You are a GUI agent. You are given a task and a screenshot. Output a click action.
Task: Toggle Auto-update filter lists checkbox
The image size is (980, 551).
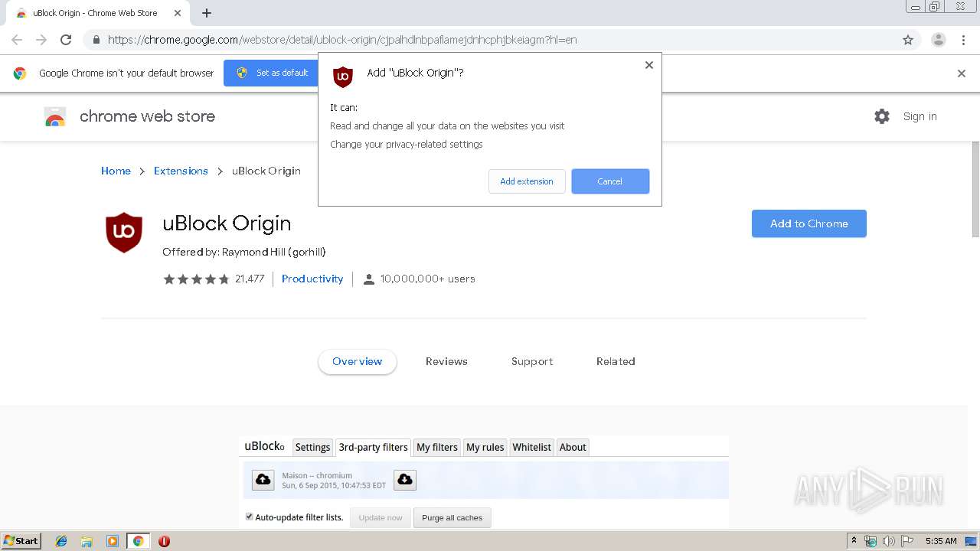249,517
